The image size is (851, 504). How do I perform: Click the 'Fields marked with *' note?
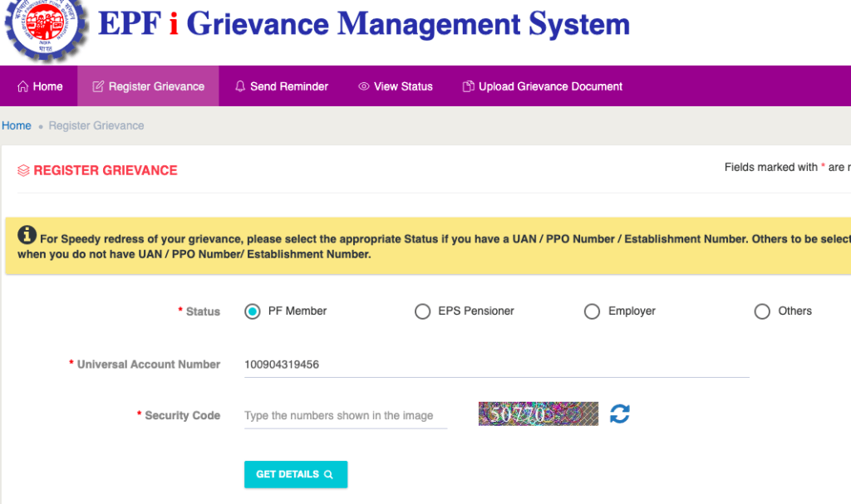click(x=788, y=168)
